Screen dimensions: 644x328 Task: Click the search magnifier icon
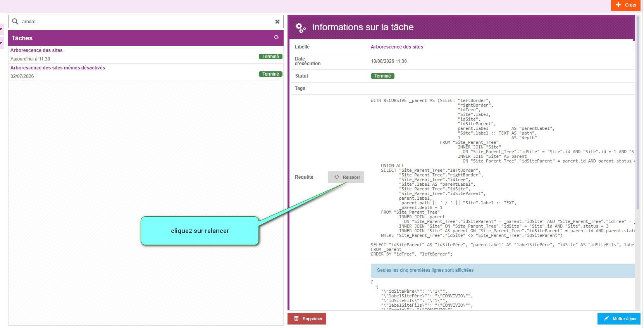(15, 21)
